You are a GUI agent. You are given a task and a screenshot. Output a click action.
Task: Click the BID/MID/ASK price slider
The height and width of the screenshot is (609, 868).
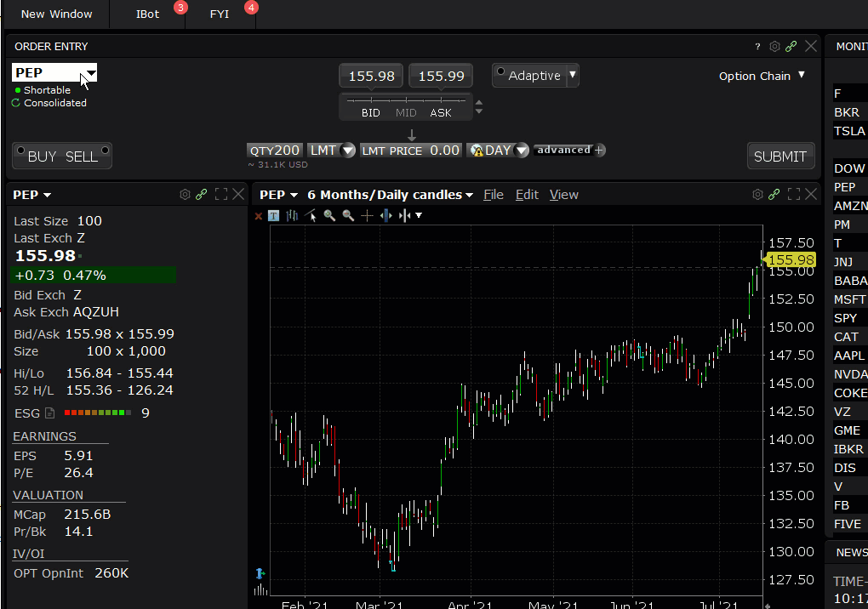pos(406,106)
